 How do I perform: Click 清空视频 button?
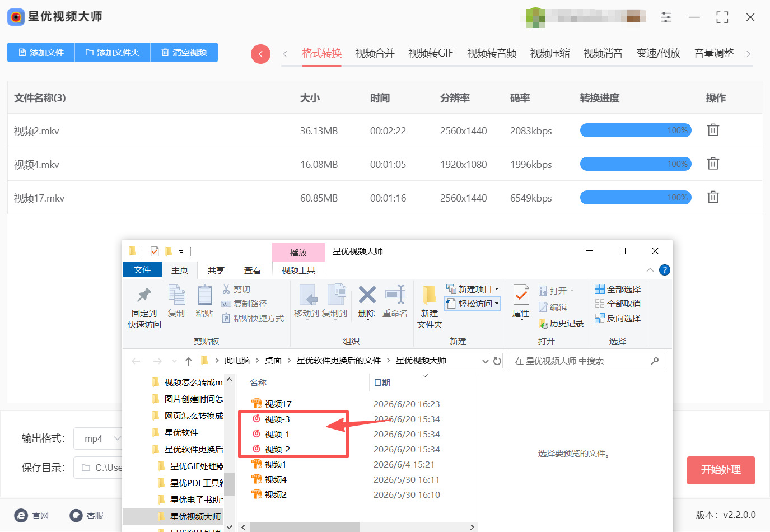point(184,52)
